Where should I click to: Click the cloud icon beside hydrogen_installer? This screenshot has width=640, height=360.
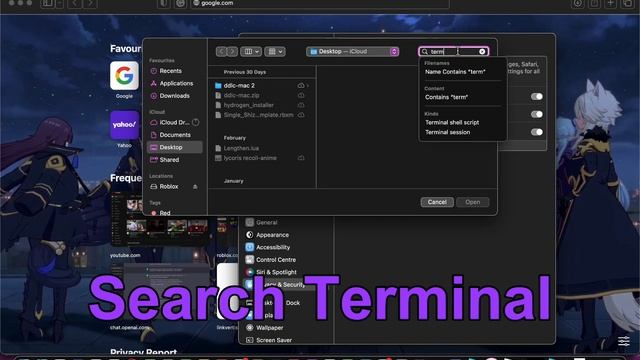[x=301, y=105]
